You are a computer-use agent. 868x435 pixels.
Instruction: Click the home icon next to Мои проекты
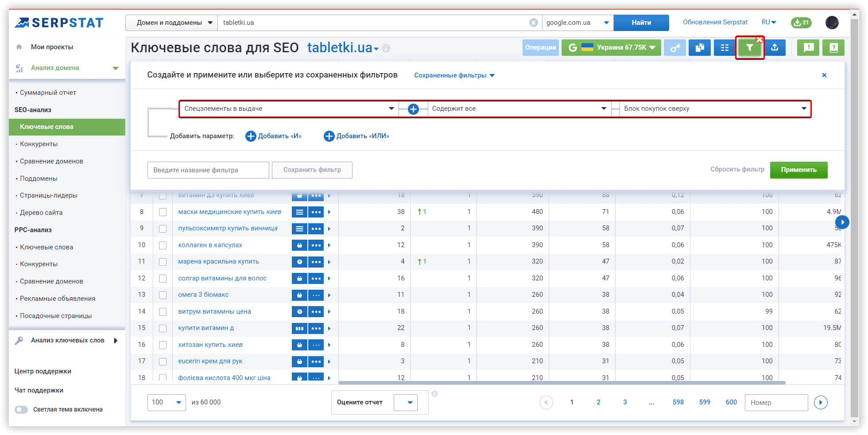tap(19, 47)
